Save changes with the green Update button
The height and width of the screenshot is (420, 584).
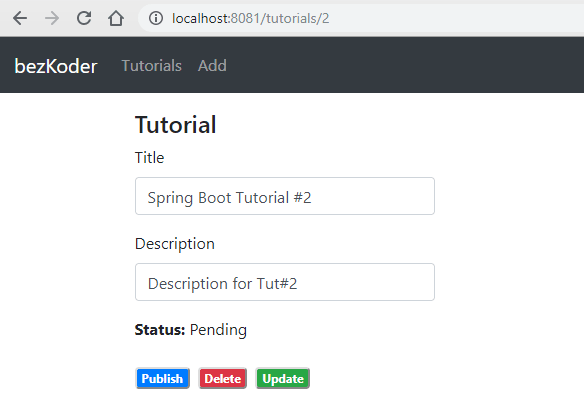(283, 378)
